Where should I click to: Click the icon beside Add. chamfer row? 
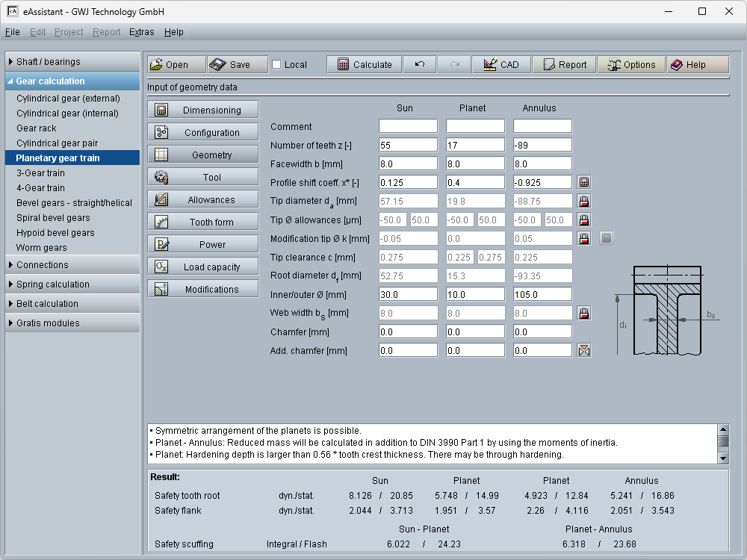point(584,350)
